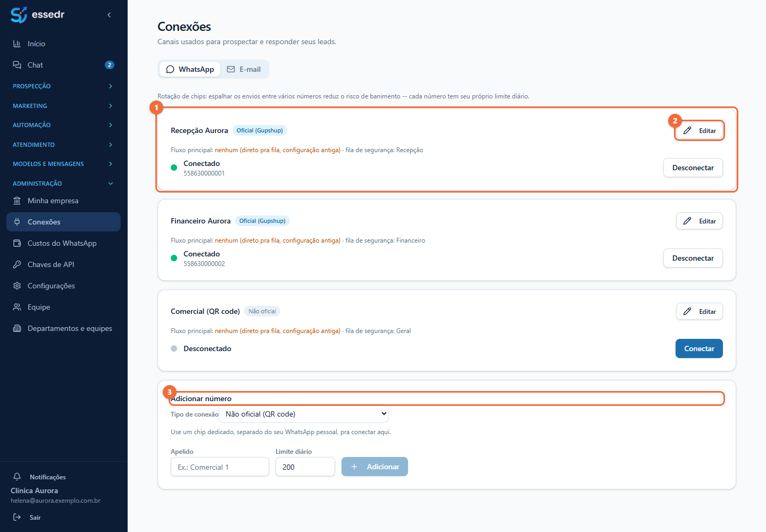Disconnect the Recepção Aurora number
Image resolution: width=766 pixels, height=532 pixels.
(x=693, y=168)
